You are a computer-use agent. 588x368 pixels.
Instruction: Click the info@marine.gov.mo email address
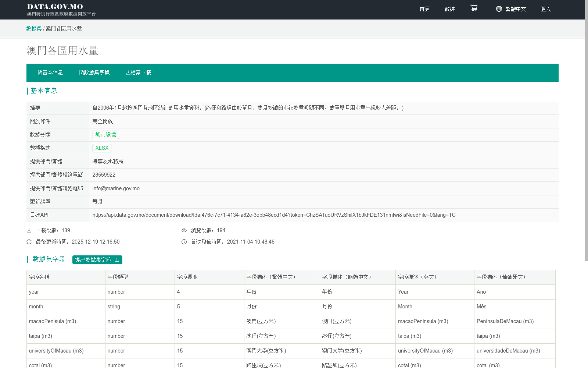point(116,188)
